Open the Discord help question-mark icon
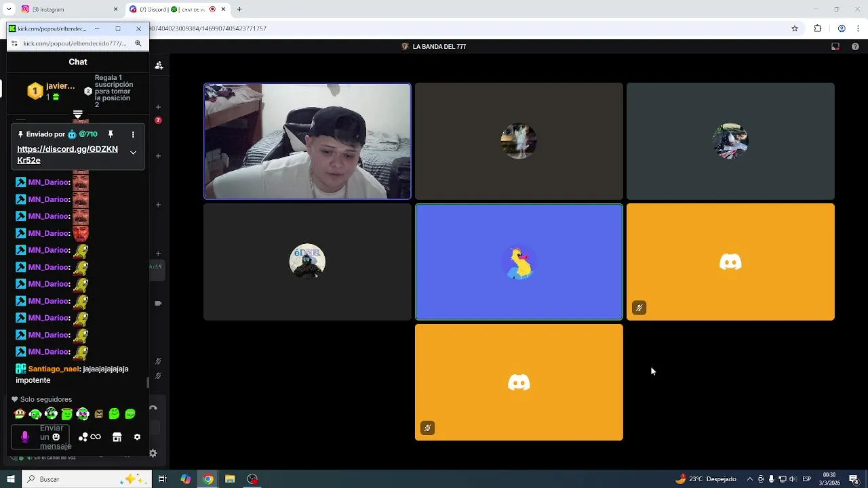Image resolution: width=868 pixels, height=488 pixels. click(x=855, y=47)
